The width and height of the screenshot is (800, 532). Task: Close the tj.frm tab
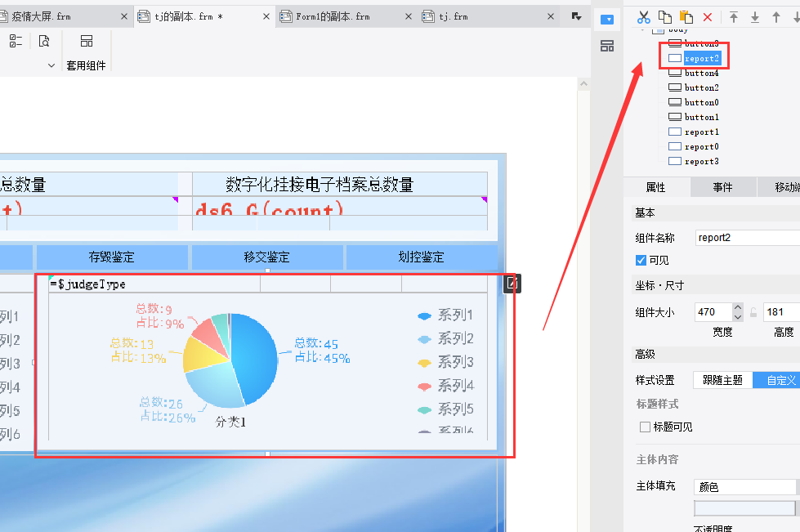pos(551,17)
